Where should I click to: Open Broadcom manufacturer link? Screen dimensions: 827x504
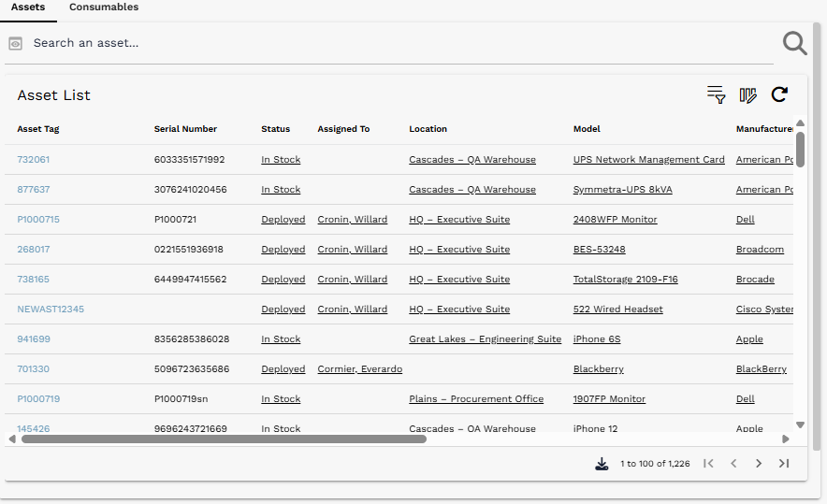click(760, 250)
